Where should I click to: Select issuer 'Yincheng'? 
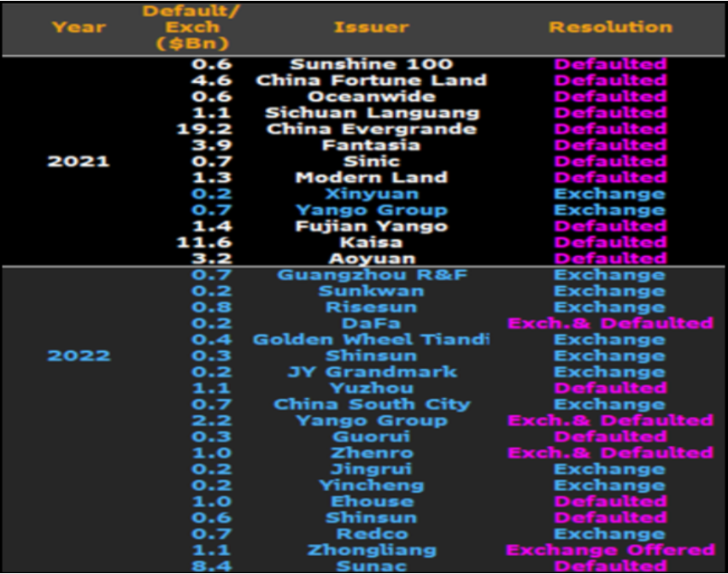click(371, 485)
